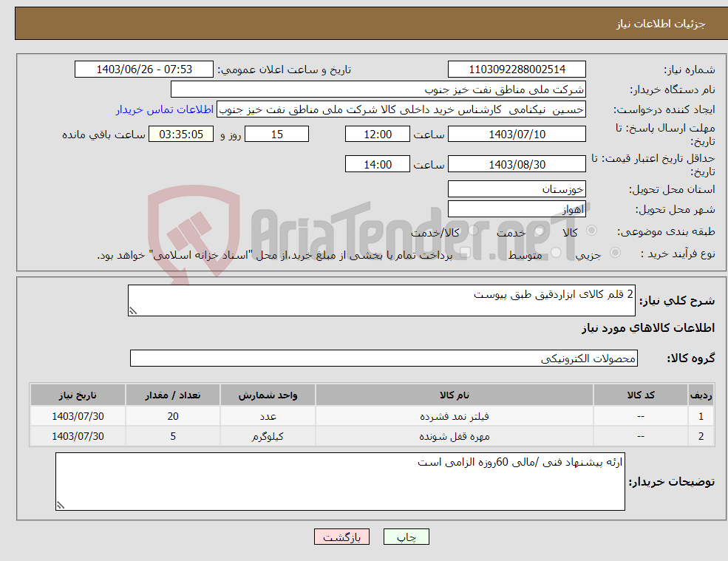Viewport: 728px width, 561px height.
Task: Click the گروه کالا field محصولات الکترونیکی
Action: (x=384, y=358)
